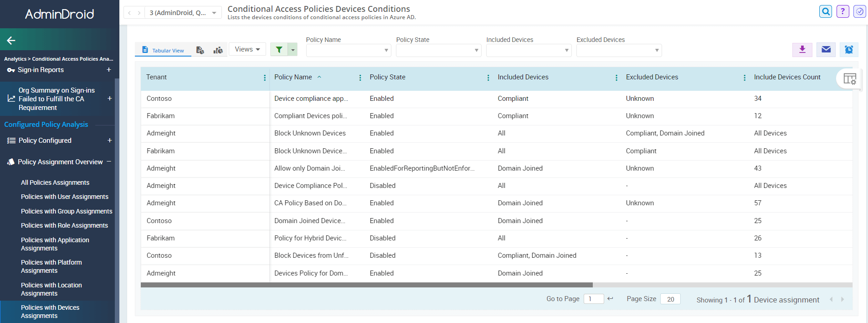Go to the previous results page arrow
Image resolution: width=868 pixels, height=323 pixels.
point(831,299)
